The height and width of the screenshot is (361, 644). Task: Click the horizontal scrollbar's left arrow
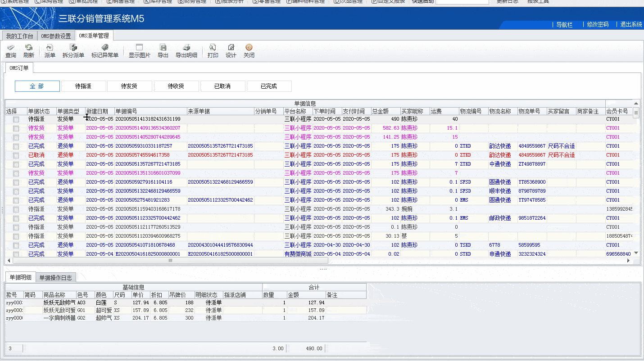[x=9, y=260]
